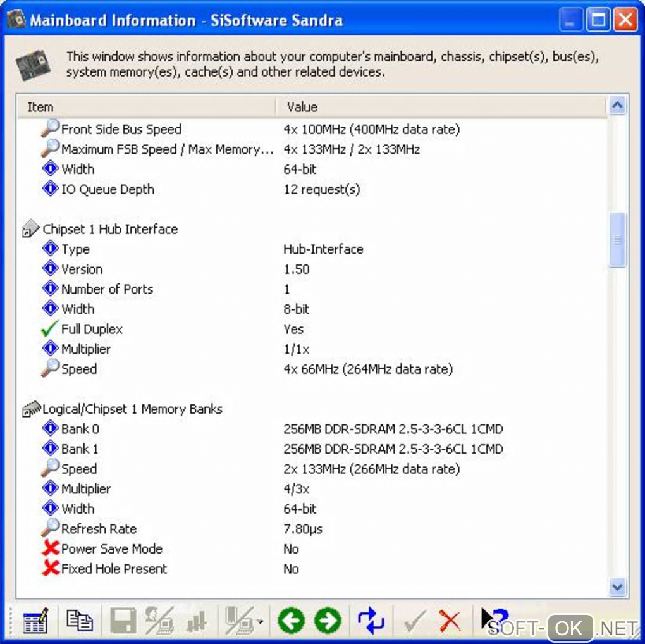Click the house icon for Chipset 1 Hub Interface
645x644 pixels.
pos(30,229)
